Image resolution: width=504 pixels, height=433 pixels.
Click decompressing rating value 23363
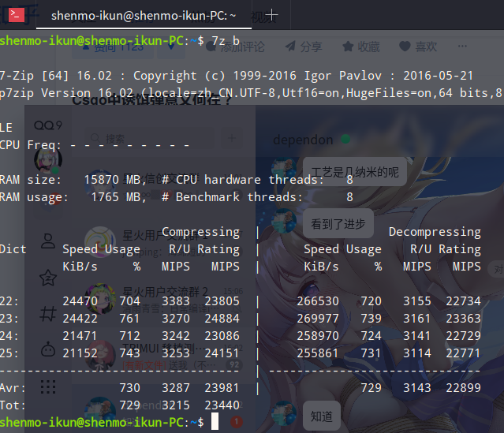(464, 319)
